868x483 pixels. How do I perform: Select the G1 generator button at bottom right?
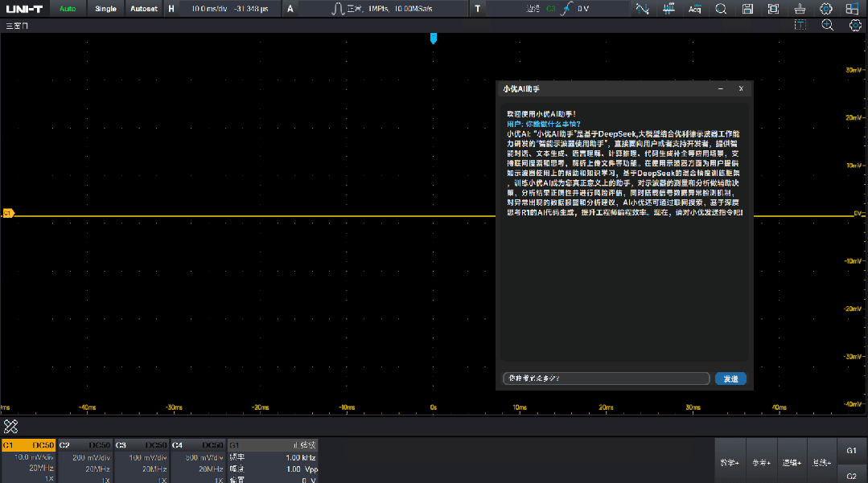[851, 450]
